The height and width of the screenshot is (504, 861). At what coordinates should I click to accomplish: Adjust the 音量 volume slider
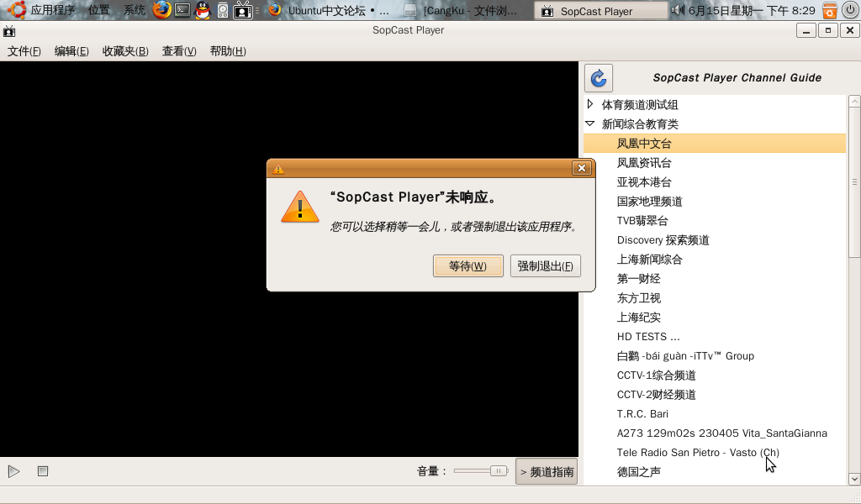tap(481, 470)
